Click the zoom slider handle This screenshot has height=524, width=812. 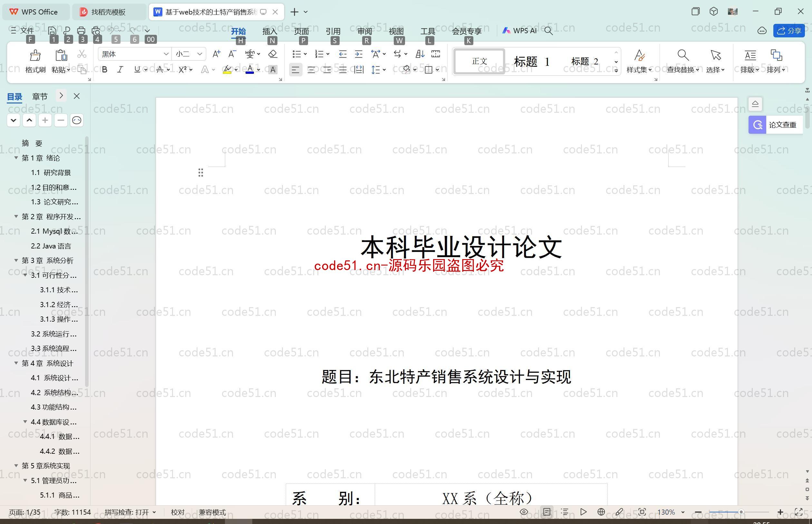coord(741,512)
